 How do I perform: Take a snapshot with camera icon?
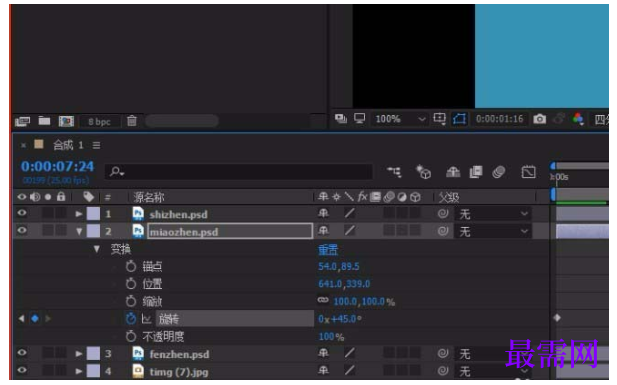tap(539, 119)
